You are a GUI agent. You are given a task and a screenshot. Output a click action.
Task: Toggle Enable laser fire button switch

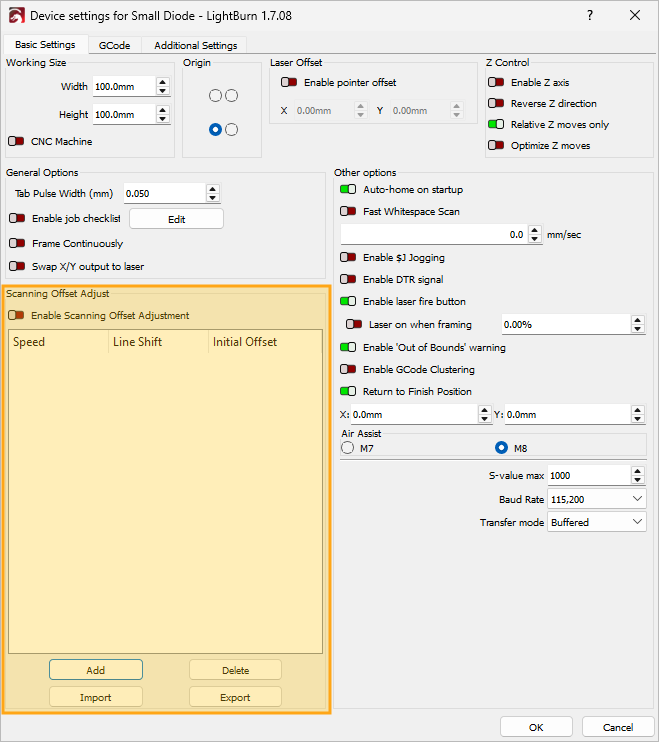348,301
